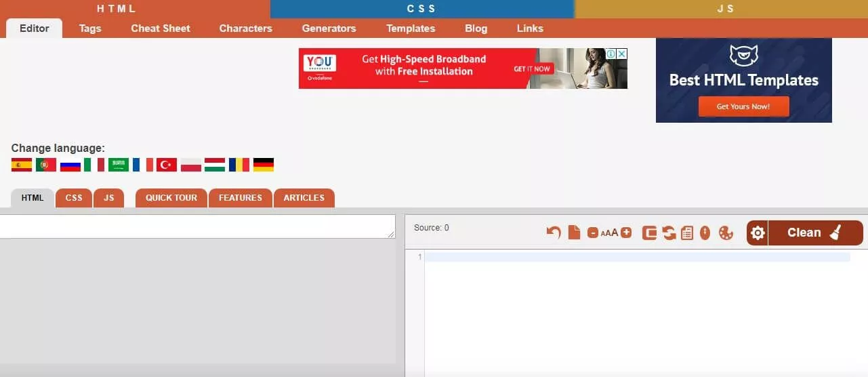This screenshot has height=377, width=868.
Task: Select the Polish flag
Action: pyautogui.click(x=191, y=165)
